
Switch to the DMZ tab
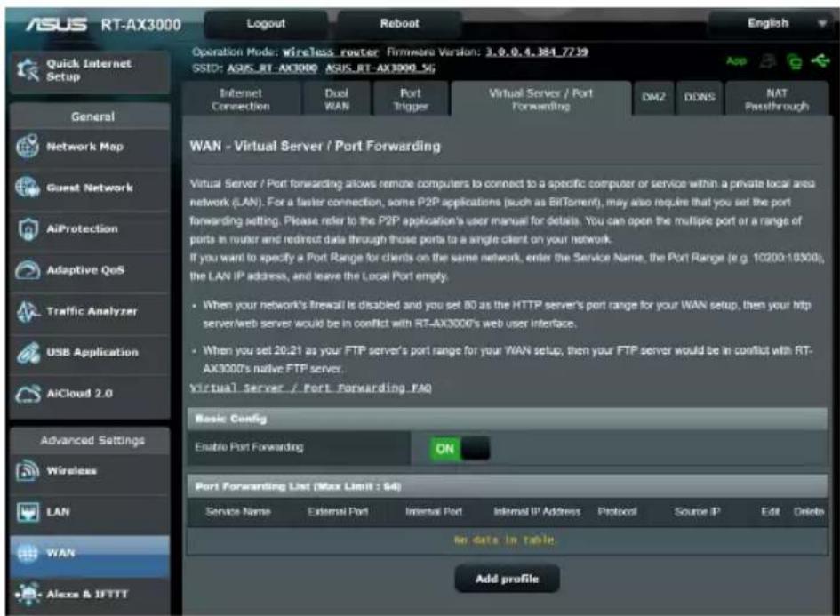click(x=653, y=98)
